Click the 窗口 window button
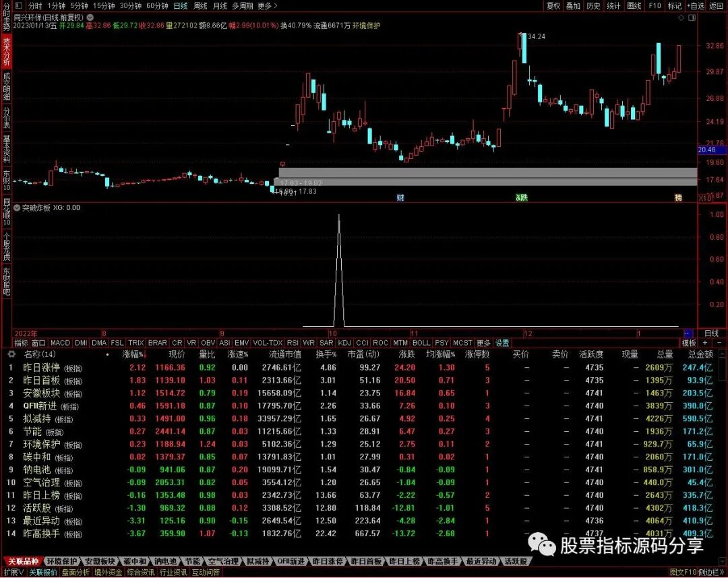 [38, 343]
